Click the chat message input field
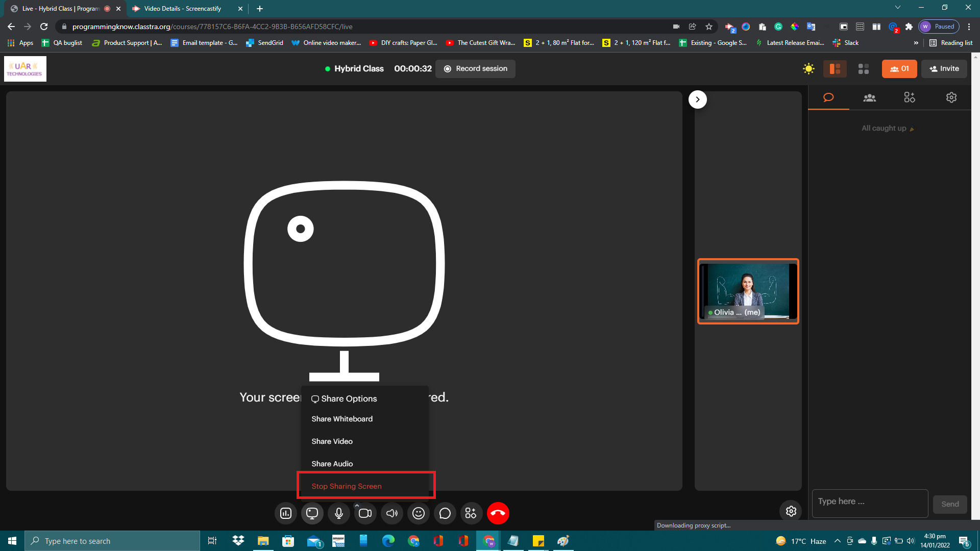Viewport: 980px width, 551px height. (x=870, y=502)
